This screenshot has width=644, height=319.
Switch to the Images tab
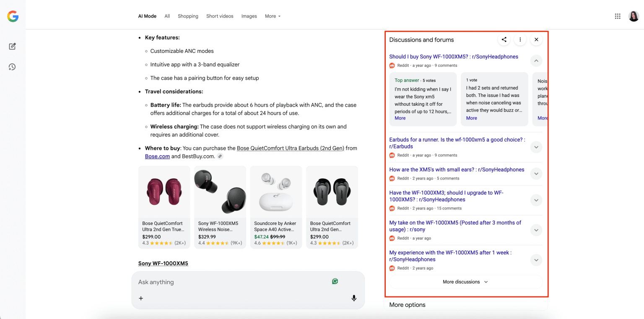coord(249,16)
